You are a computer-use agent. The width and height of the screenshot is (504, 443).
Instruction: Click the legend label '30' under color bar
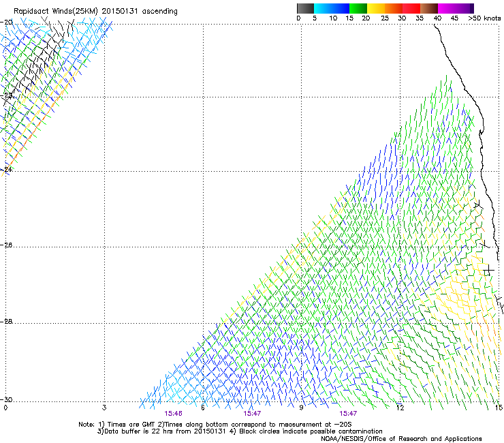[x=402, y=18]
